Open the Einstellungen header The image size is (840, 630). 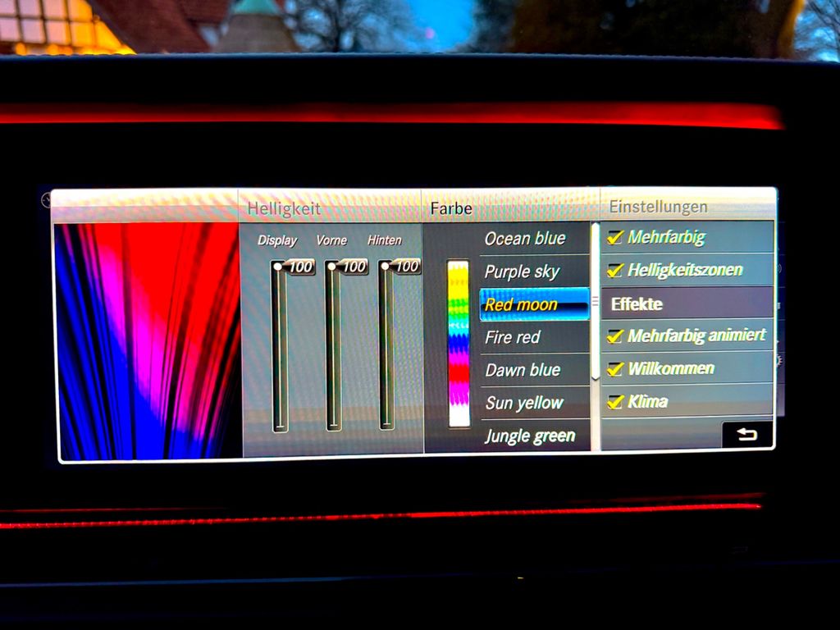[658, 207]
